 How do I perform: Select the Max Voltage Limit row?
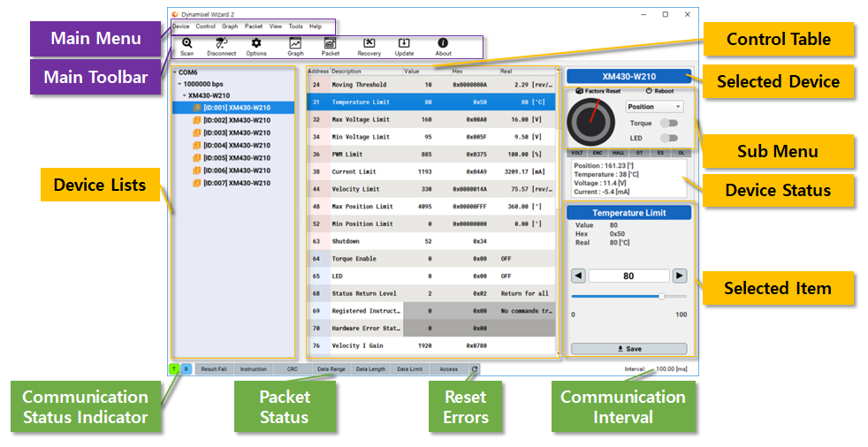pos(430,119)
